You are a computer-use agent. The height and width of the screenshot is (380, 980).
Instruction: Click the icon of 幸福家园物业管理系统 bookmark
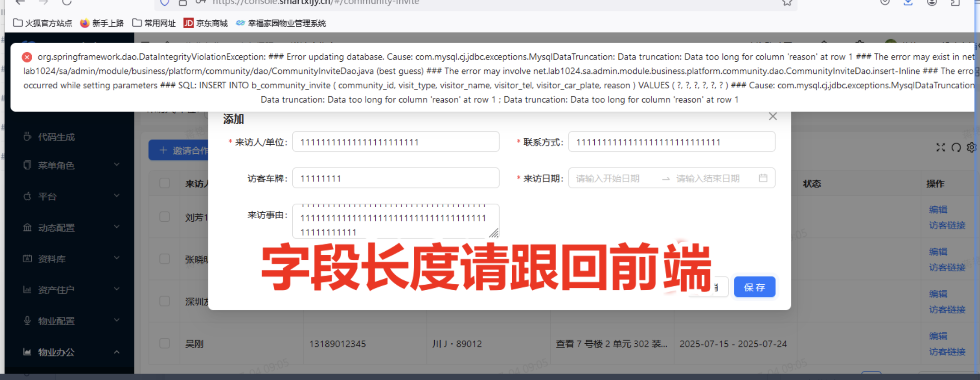[x=240, y=23]
